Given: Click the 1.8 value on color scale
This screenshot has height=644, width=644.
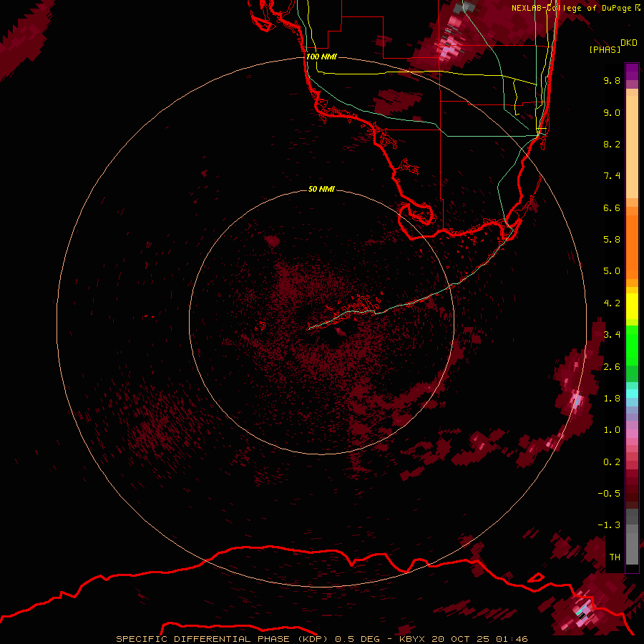Looking at the screenshot, I should point(612,399).
